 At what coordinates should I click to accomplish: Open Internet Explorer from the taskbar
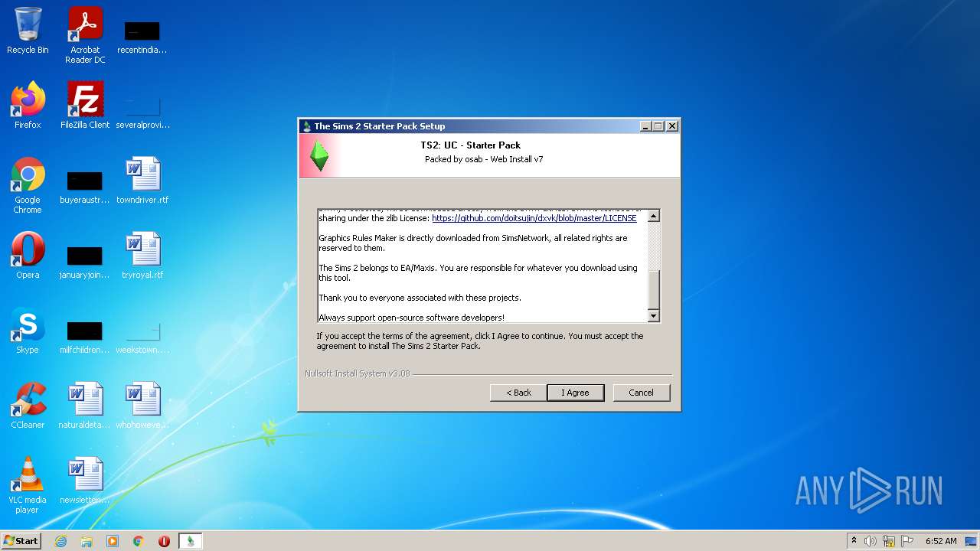click(61, 541)
